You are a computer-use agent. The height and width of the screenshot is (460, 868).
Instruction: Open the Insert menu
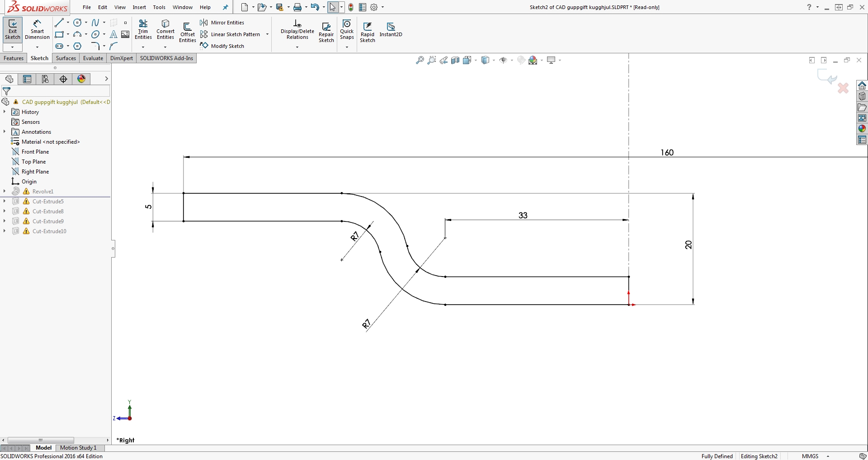point(139,7)
